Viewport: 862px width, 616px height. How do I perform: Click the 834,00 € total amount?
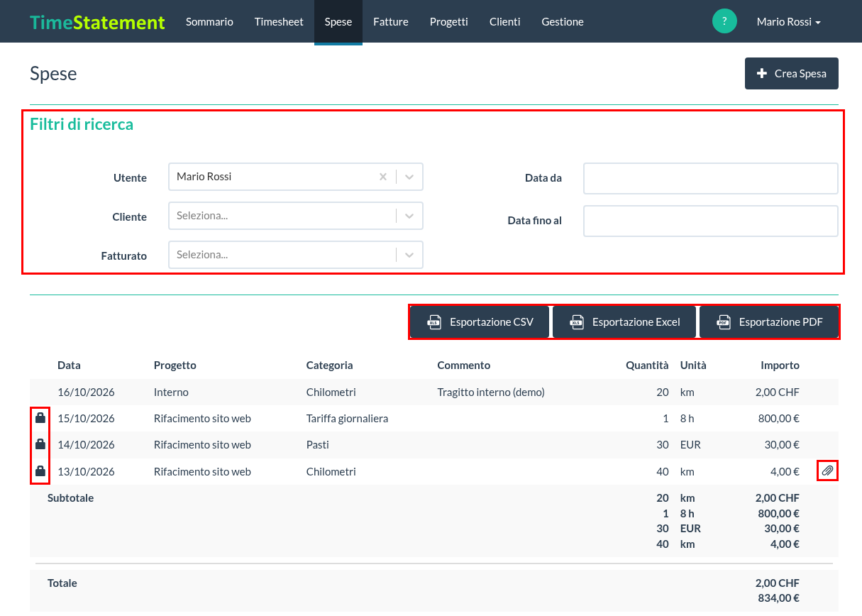coord(779,598)
